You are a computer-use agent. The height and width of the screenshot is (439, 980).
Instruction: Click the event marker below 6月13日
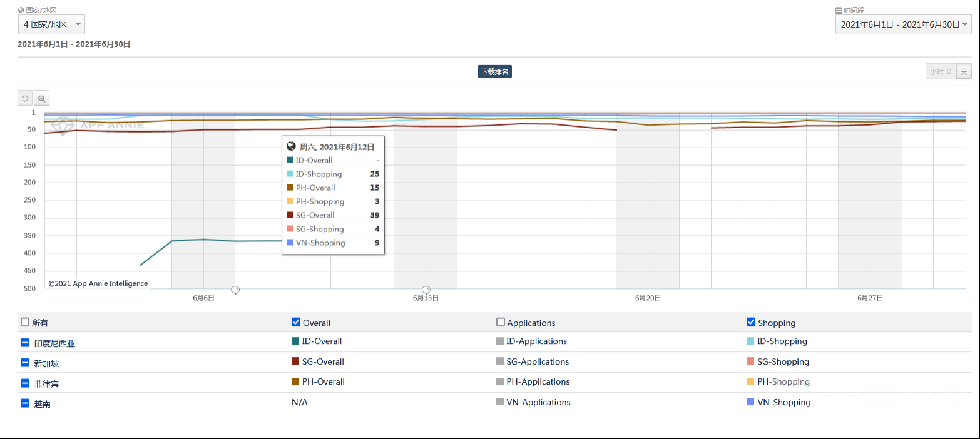coord(426,290)
